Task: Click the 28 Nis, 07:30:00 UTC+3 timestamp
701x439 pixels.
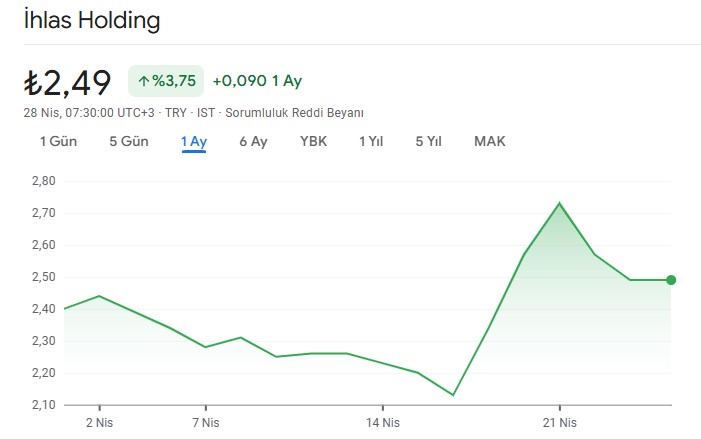Action: (89, 113)
